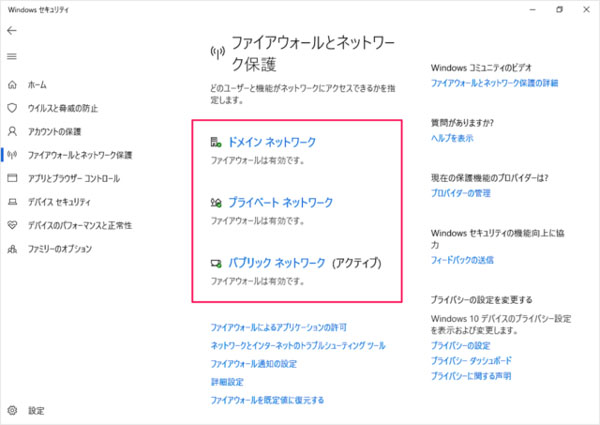Click ヘルプを表示 link

(452, 138)
